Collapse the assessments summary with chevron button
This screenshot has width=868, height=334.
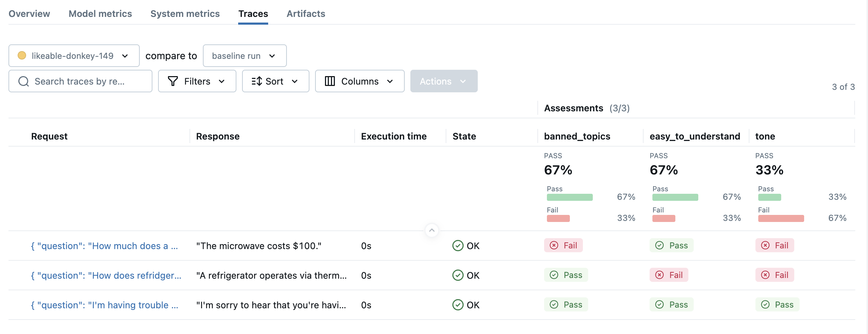[432, 230]
